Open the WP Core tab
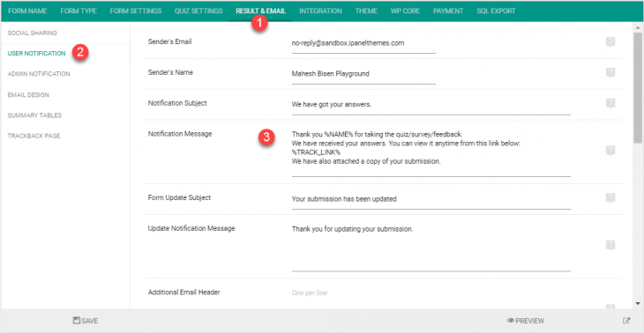 [405, 11]
